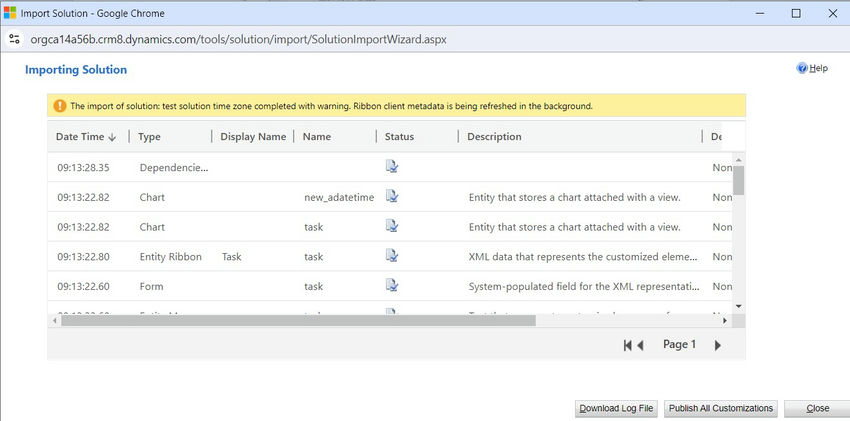Screen dimensions: 850x421
Task: Click status icon in 09:13:22.82 task Chart row
Action: pyautogui.click(x=392, y=226)
